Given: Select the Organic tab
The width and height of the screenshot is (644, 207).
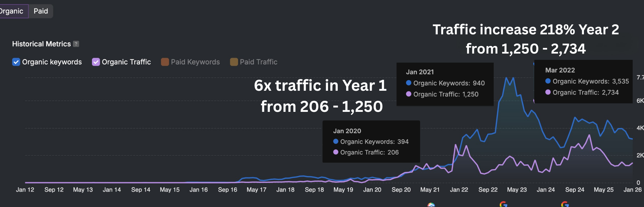Looking at the screenshot, I should [12, 11].
